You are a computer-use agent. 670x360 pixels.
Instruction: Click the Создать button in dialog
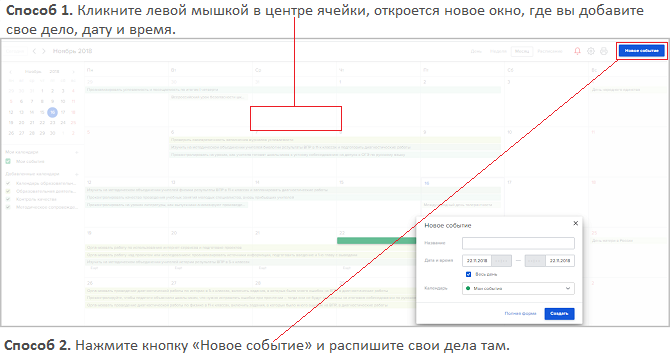(559, 314)
